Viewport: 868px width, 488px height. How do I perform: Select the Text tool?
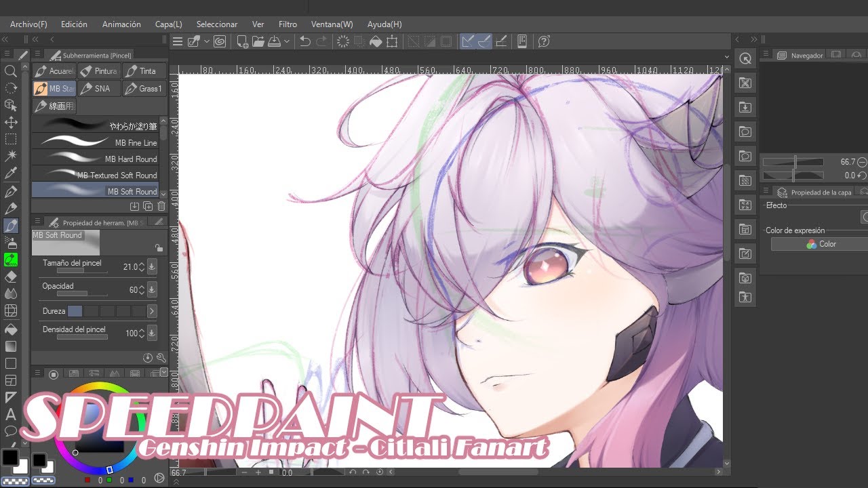click(x=11, y=414)
